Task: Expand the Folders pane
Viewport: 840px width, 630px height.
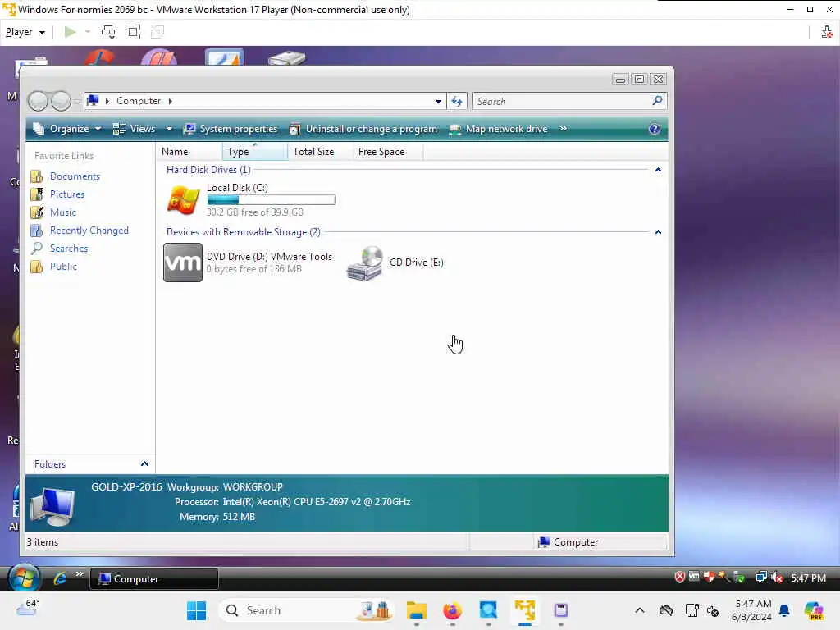Action: [144, 464]
